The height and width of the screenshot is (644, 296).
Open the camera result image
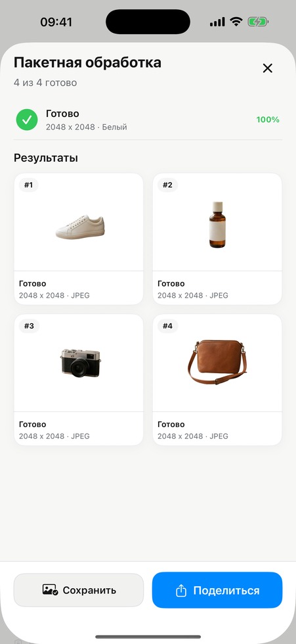coord(79,363)
